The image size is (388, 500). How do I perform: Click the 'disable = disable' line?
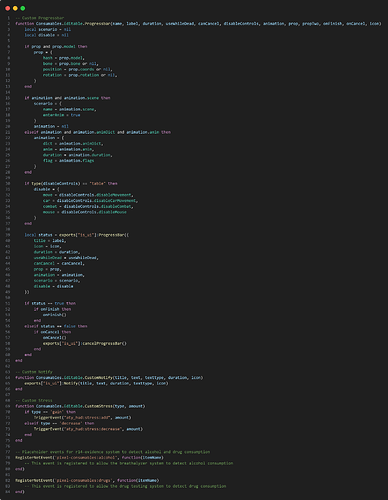[x=53, y=286]
